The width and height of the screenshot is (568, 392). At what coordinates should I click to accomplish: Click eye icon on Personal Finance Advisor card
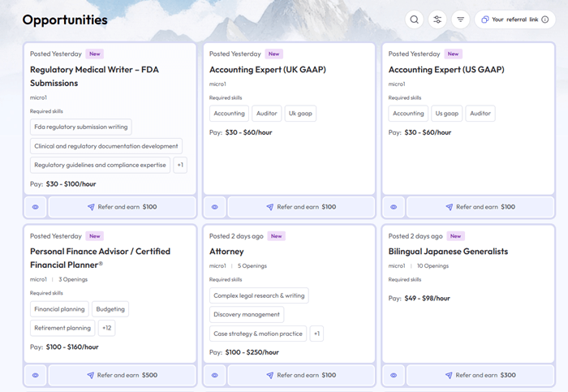point(36,376)
